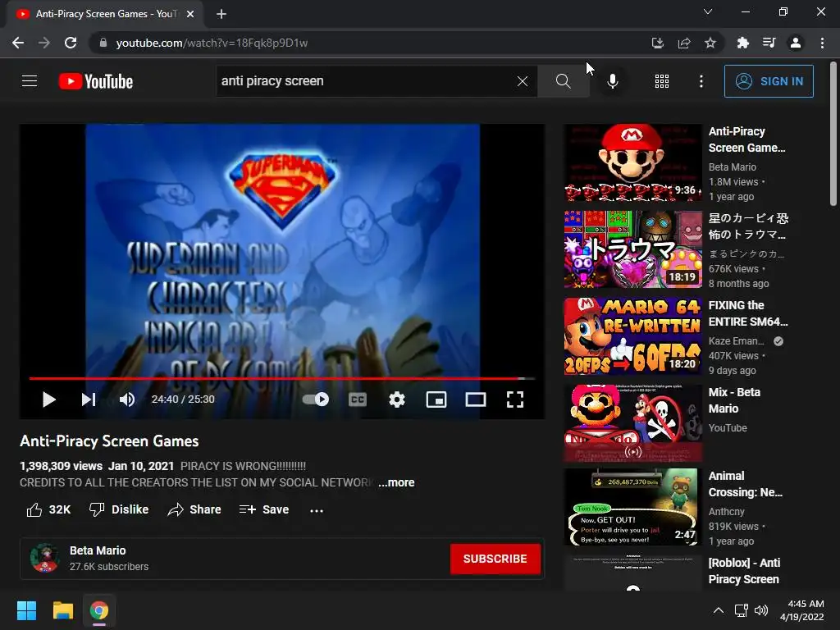Open the Windows Start menu

tap(26, 610)
